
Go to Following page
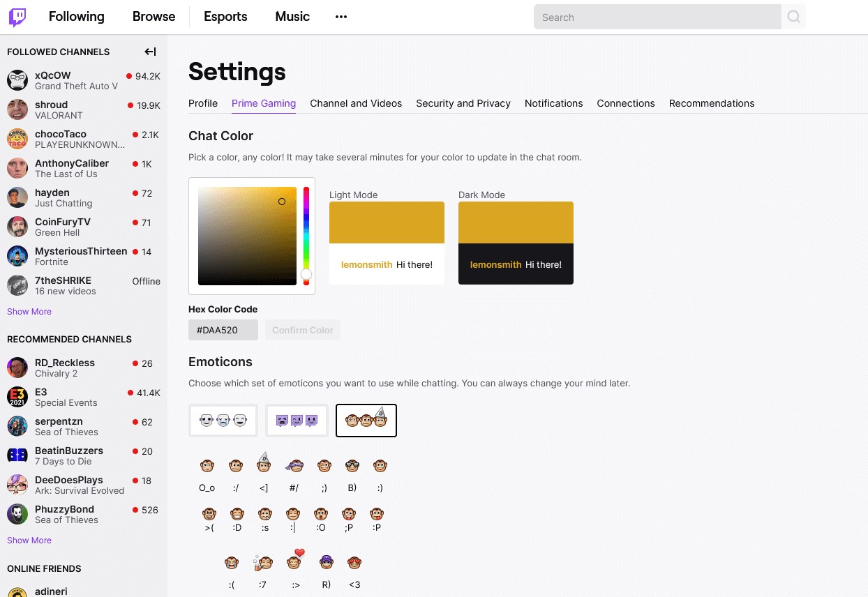point(77,17)
